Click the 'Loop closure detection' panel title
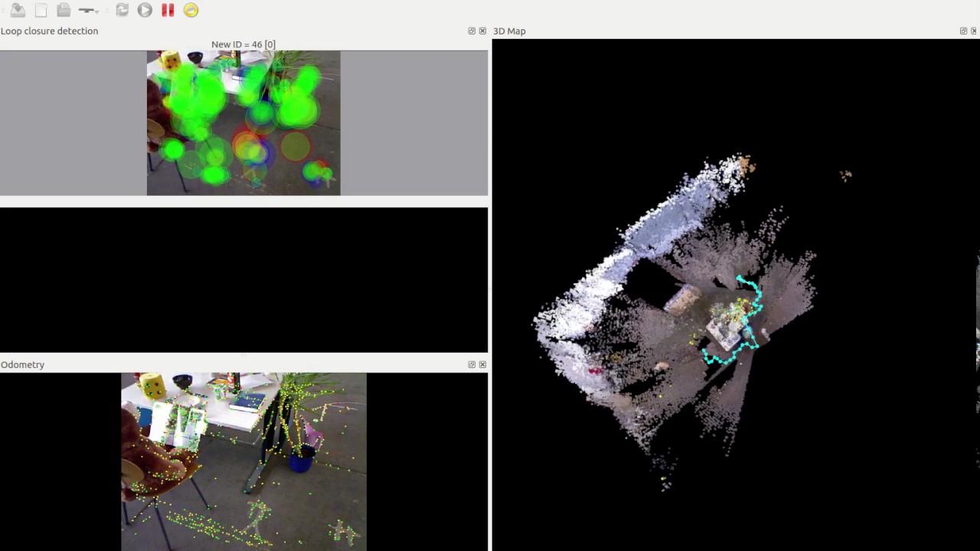 click(x=50, y=31)
